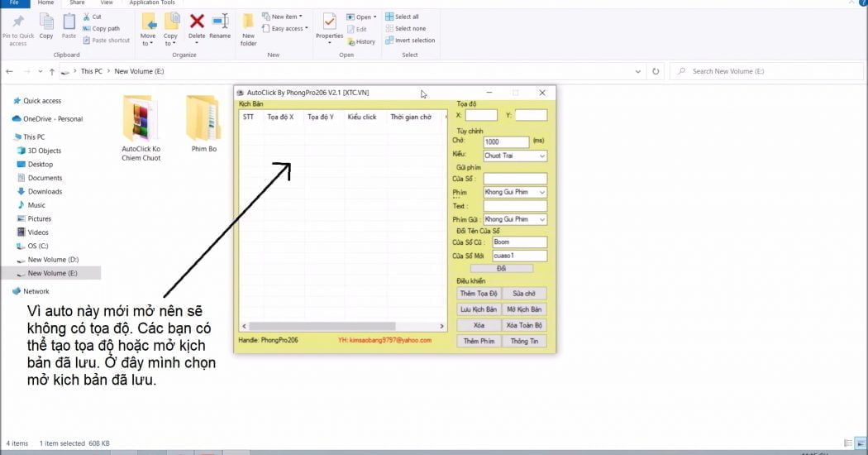
Task: Select New Volume (D:) in sidebar
Action: click(x=53, y=260)
